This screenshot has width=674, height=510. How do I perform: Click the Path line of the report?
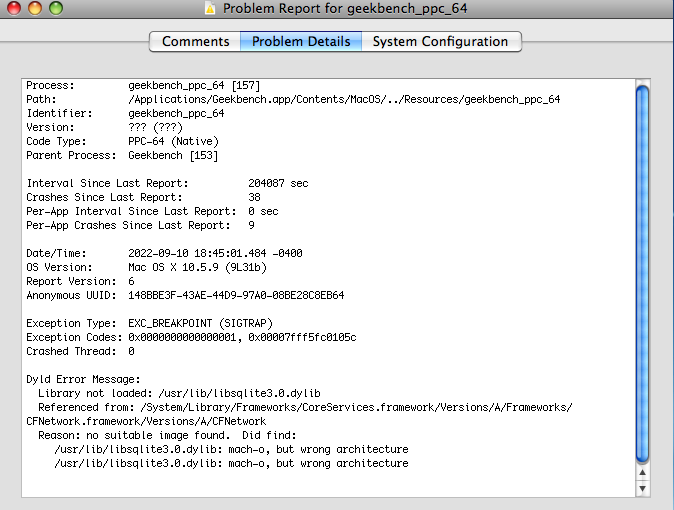pyautogui.click(x=293, y=99)
